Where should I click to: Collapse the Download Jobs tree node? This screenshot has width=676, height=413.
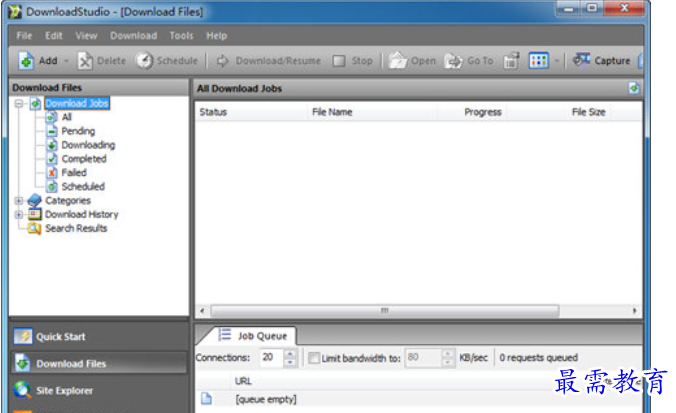tap(19, 103)
